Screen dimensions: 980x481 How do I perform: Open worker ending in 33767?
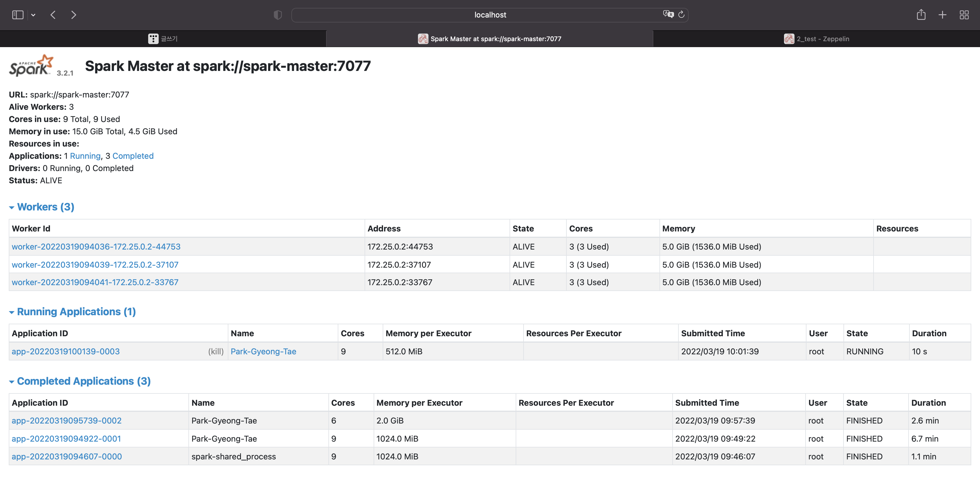[x=95, y=282]
